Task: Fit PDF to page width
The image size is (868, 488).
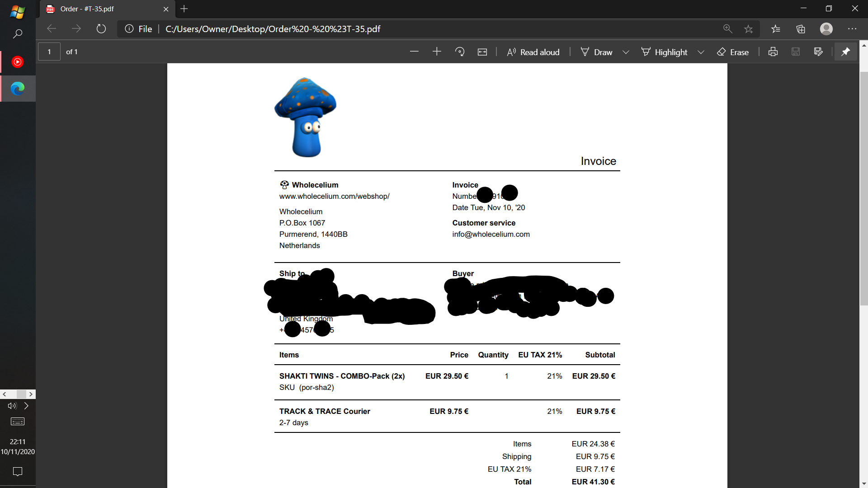Action: [x=482, y=52]
